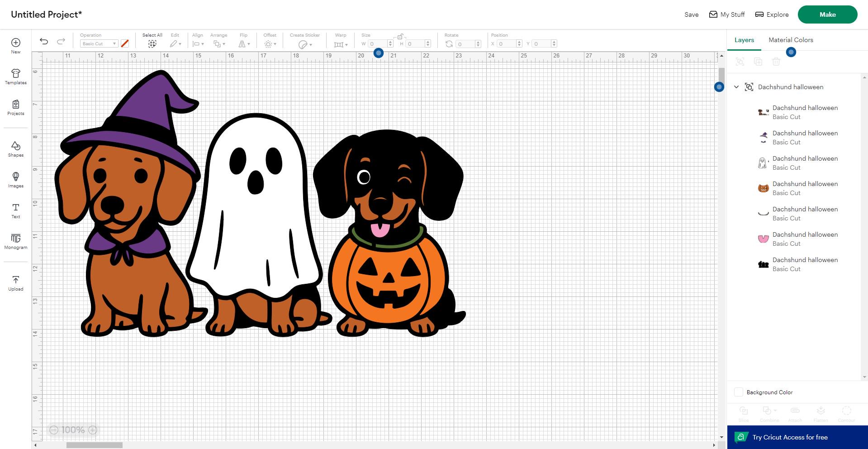The height and width of the screenshot is (449, 868).
Task: Click the zoom out minus button
Action: click(54, 430)
